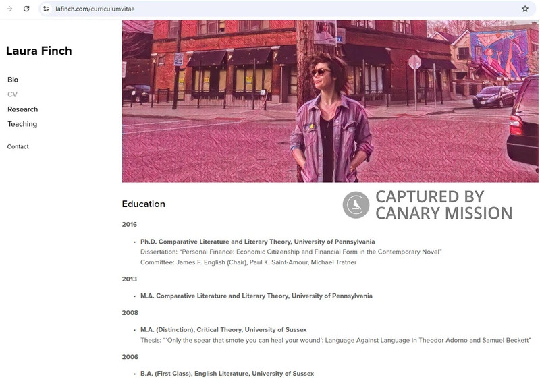Click the B.A. (First Class), English Literature entry
This screenshot has width=540, height=392.
[227, 374]
